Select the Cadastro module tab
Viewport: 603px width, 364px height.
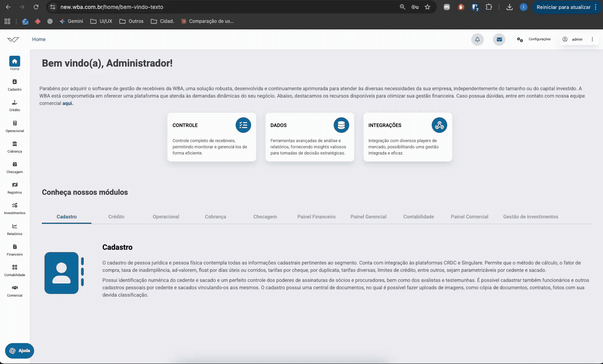pyautogui.click(x=67, y=217)
